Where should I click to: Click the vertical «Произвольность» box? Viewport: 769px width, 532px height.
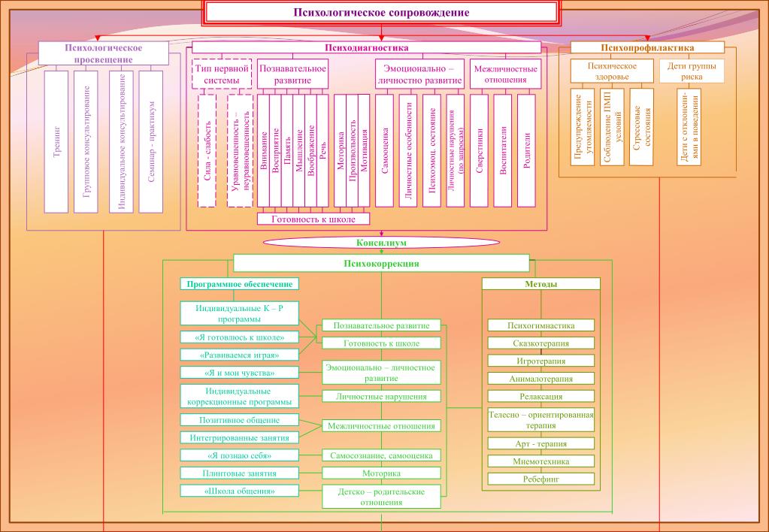click(352, 150)
